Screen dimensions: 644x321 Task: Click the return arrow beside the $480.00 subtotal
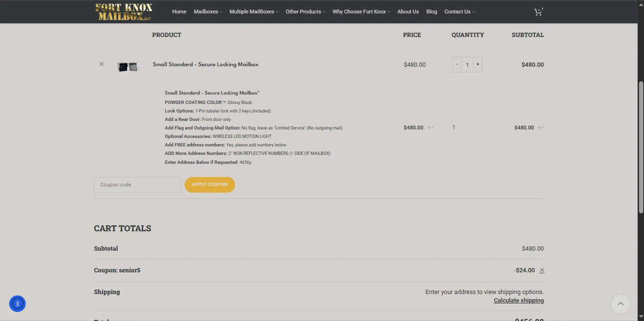tap(541, 127)
